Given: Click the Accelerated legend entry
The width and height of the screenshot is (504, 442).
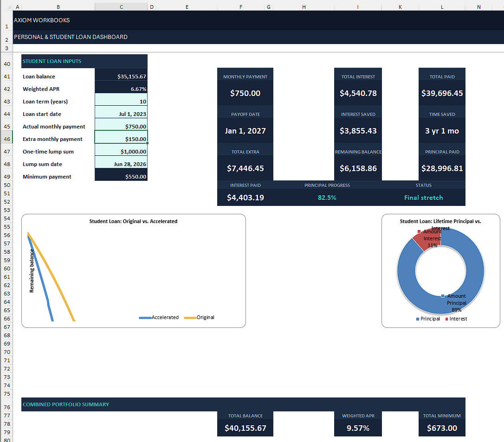Looking at the screenshot, I should (x=159, y=317).
